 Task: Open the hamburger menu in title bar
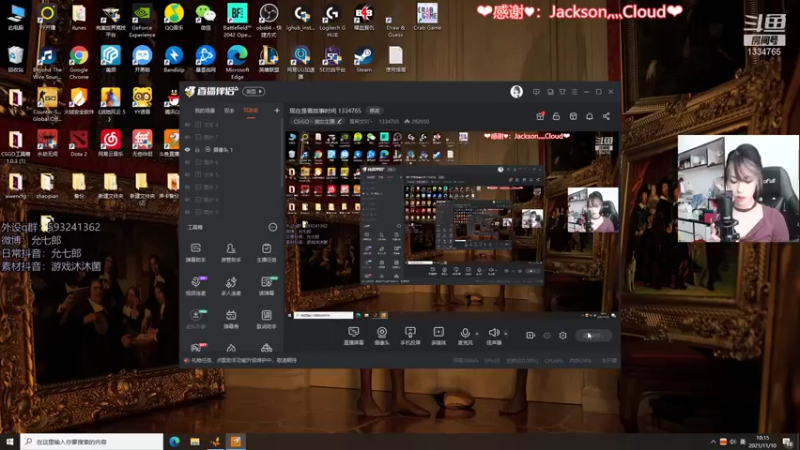pyautogui.click(x=574, y=92)
